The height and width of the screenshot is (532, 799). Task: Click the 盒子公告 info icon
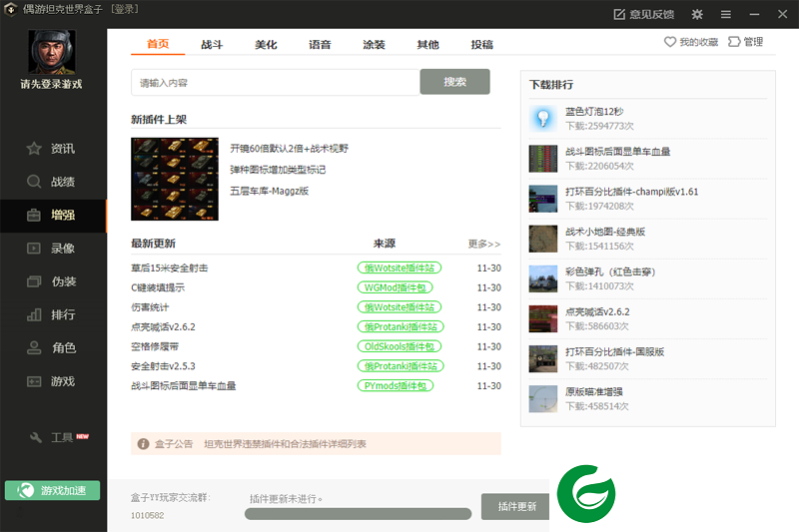(143, 444)
